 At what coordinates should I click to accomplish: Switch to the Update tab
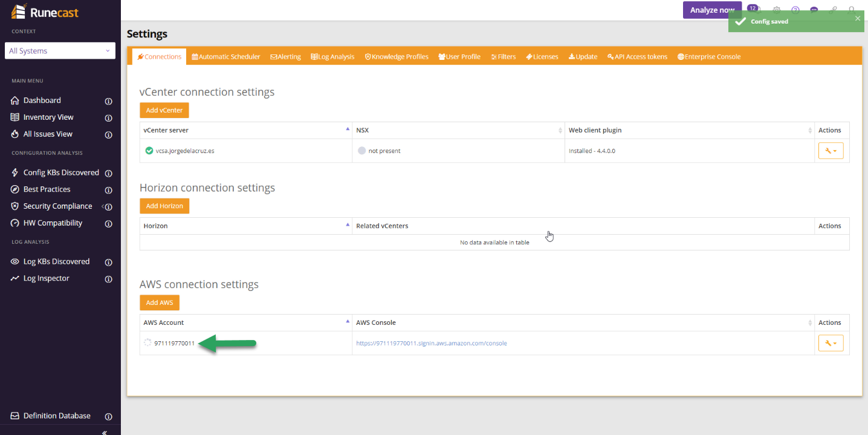click(x=583, y=57)
